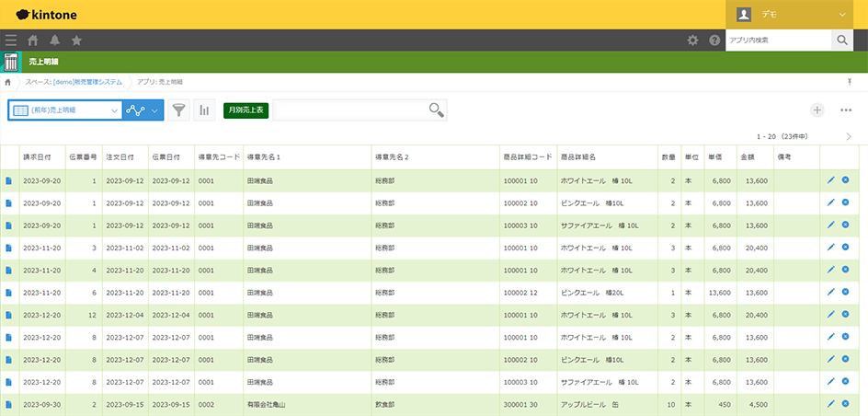Open the three-dot options menu
This screenshot has height=416, width=868.
click(x=846, y=110)
